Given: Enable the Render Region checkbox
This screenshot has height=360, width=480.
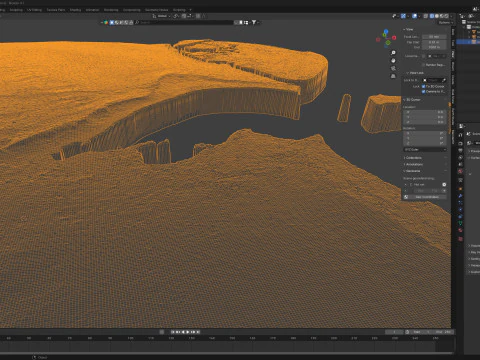Looking at the screenshot, I should point(423,65).
